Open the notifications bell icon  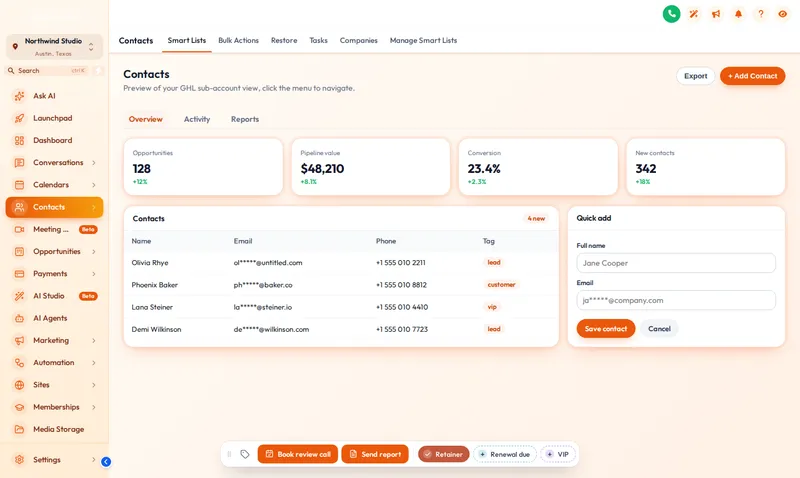(x=738, y=14)
